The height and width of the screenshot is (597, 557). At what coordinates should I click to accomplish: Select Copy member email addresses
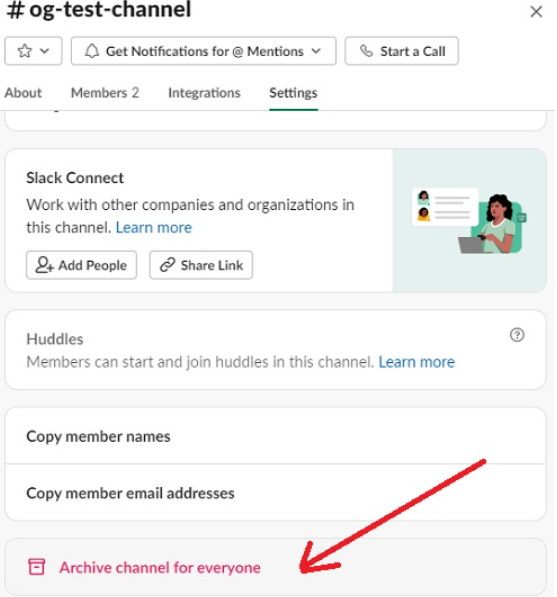276,493
